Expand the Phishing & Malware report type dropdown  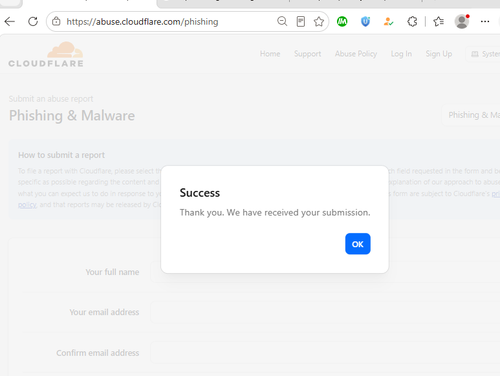point(471,115)
